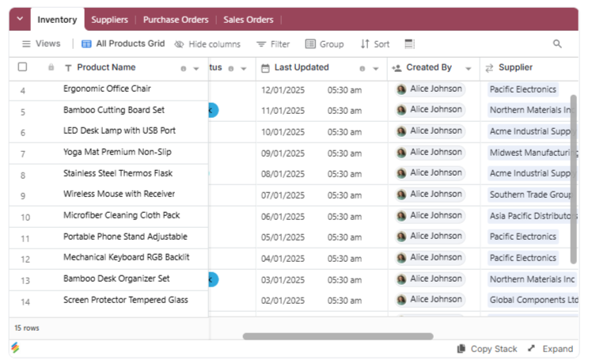The height and width of the screenshot is (364, 592).
Task: Open Midwest Manufacturing supplier link
Action: click(533, 153)
